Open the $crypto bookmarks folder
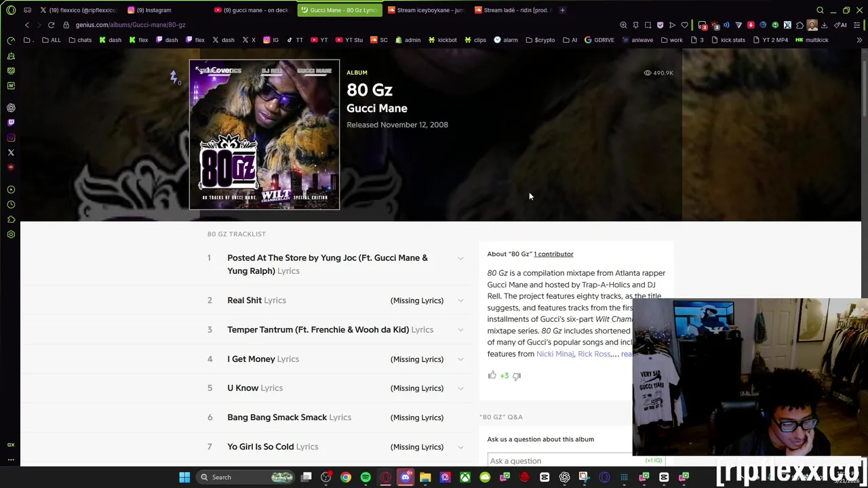Image resolution: width=868 pixels, height=488 pixels. coord(540,40)
